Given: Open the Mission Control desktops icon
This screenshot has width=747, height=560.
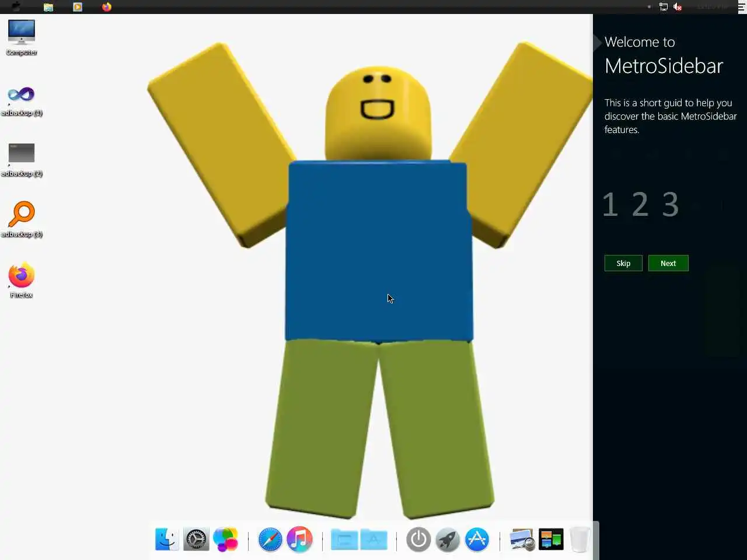Looking at the screenshot, I should (551, 540).
